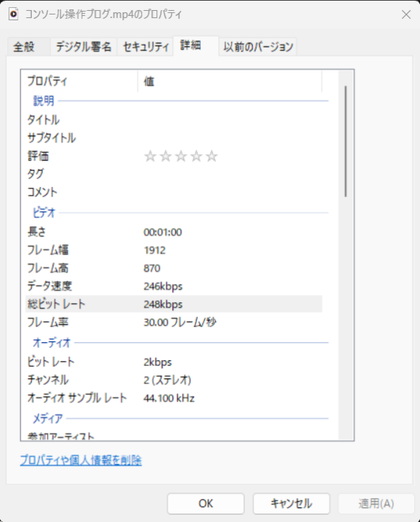Click the オーディオ section header
Screen dimensions: 420x522
click(52, 342)
